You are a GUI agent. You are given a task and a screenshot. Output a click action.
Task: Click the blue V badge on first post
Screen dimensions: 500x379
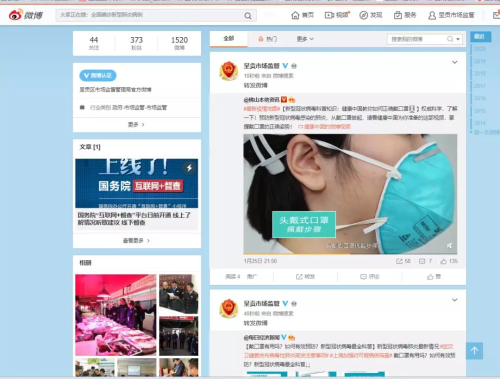285,66
